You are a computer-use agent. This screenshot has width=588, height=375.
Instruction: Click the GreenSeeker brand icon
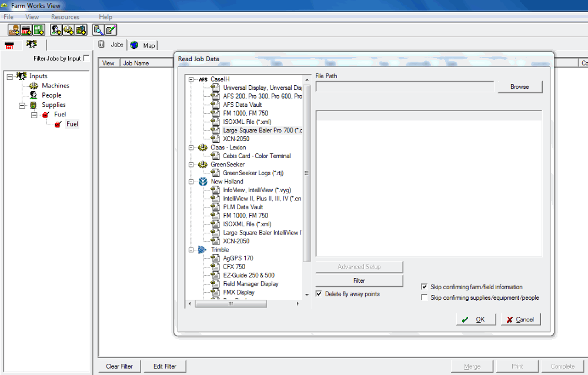(203, 164)
